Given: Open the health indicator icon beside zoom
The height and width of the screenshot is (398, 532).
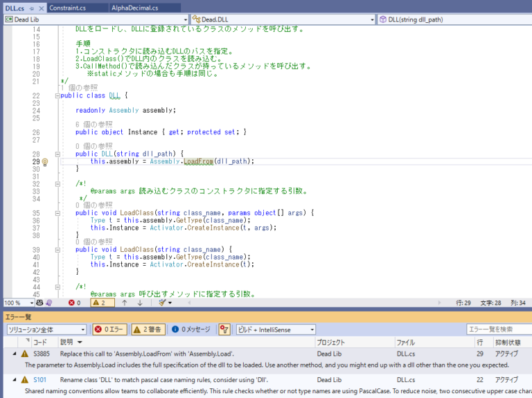Looking at the screenshot, I should 39,302.
